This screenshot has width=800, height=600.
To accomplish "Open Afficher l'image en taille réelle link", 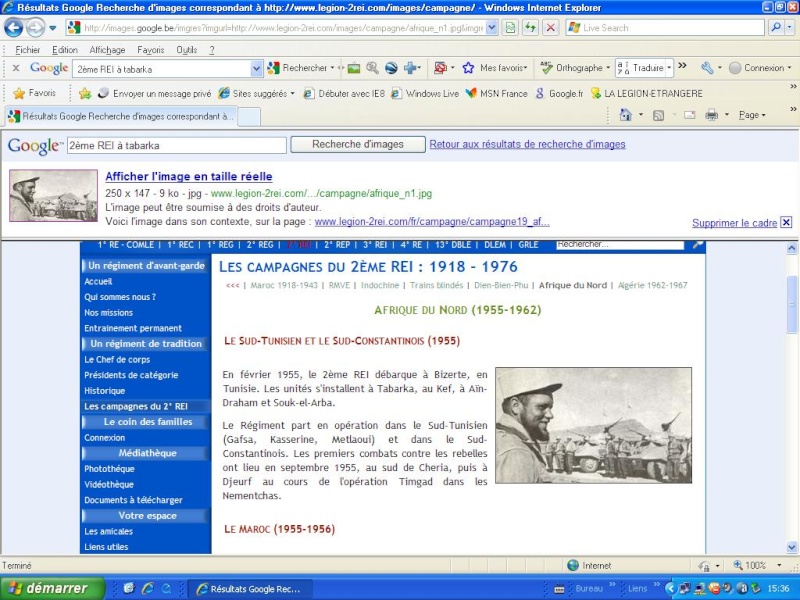I will 189,177.
